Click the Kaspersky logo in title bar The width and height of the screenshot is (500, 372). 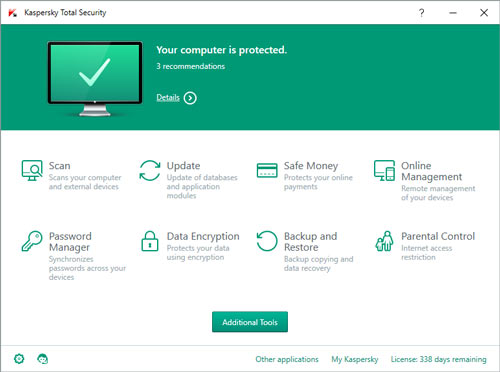13,13
